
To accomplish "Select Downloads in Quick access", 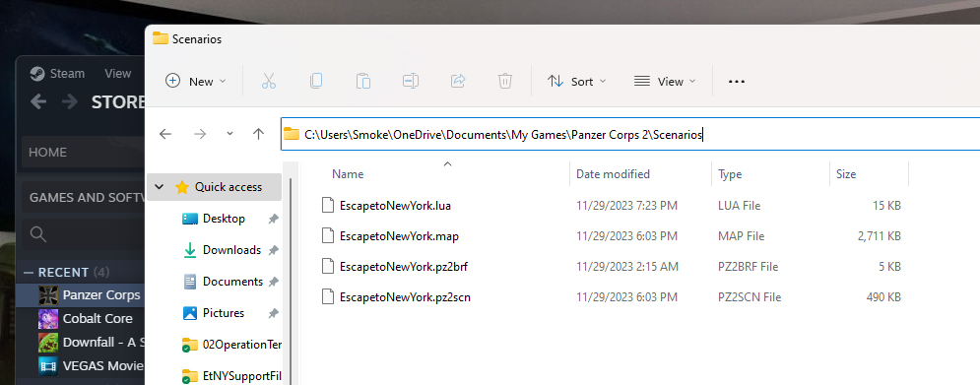I will click(x=231, y=250).
